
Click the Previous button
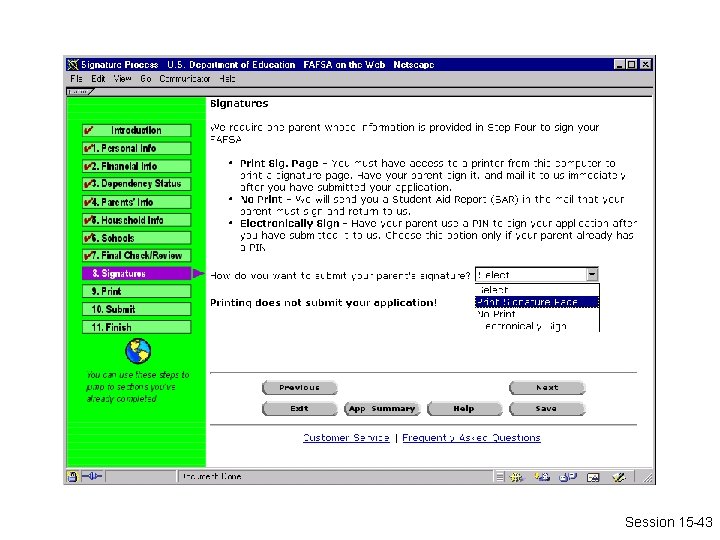(x=299, y=388)
